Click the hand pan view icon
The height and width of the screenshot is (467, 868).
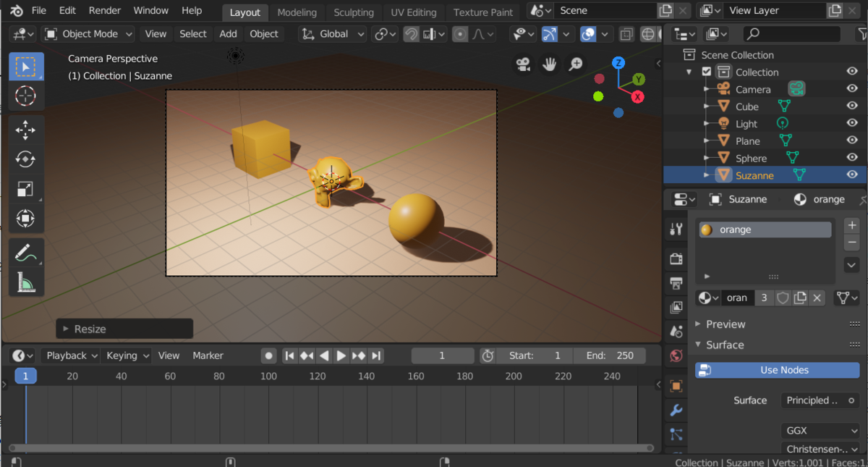coord(549,64)
